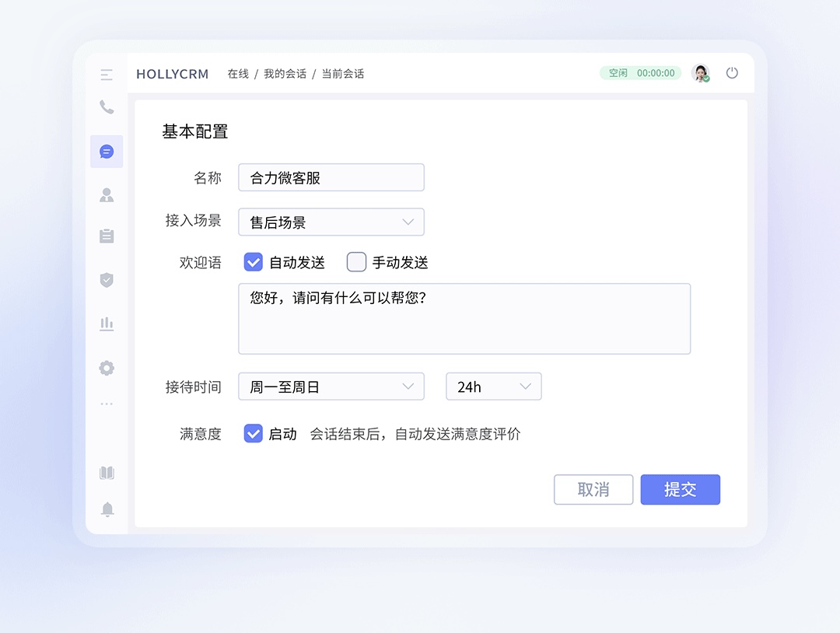The height and width of the screenshot is (633, 840).
Task: Select the phone call icon in sidebar
Action: click(107, 108)
